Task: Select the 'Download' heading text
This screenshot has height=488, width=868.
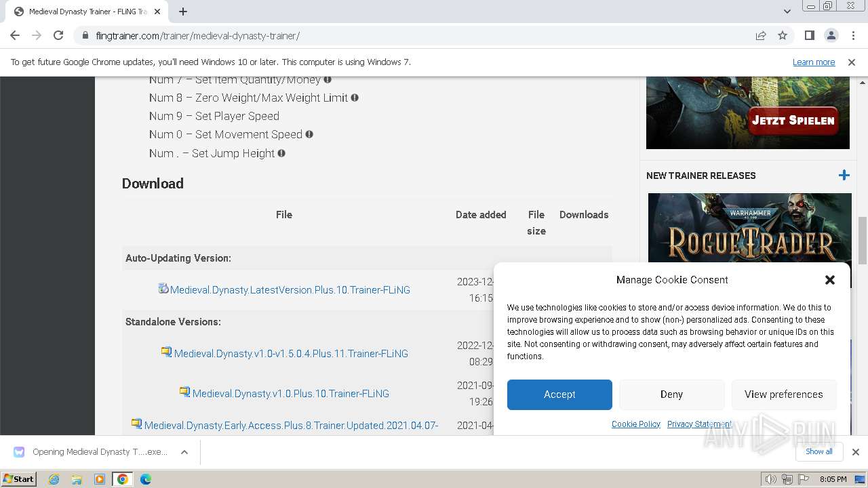Action: pyautogui.click(x=153, y=184)
